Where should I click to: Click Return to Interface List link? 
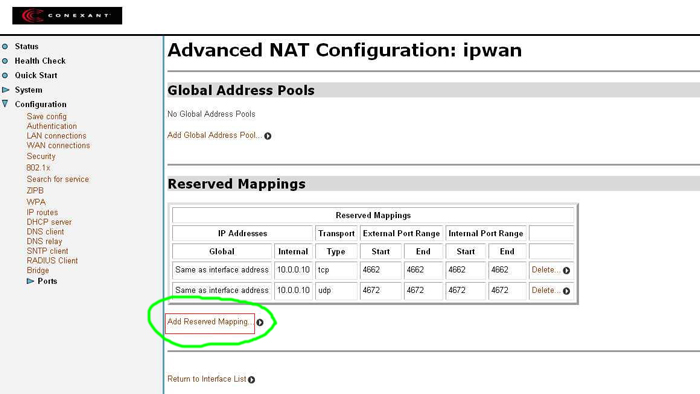coord(207,379)
